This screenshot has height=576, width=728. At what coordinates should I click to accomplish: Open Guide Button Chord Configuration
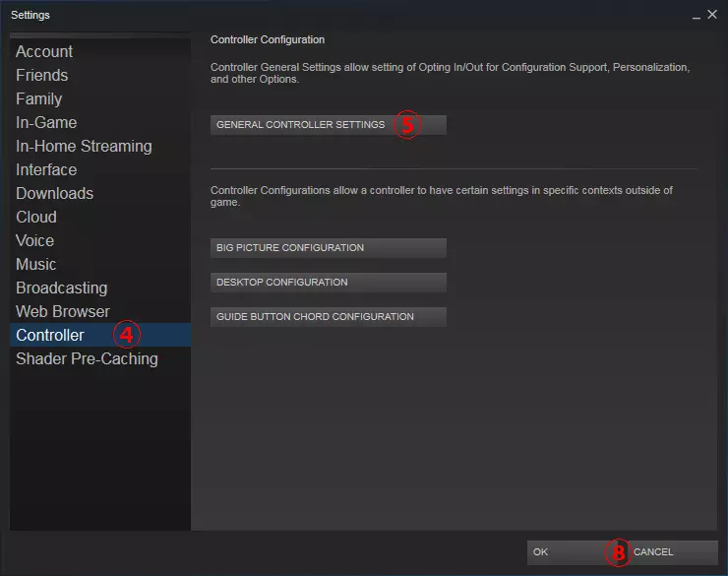329,317
